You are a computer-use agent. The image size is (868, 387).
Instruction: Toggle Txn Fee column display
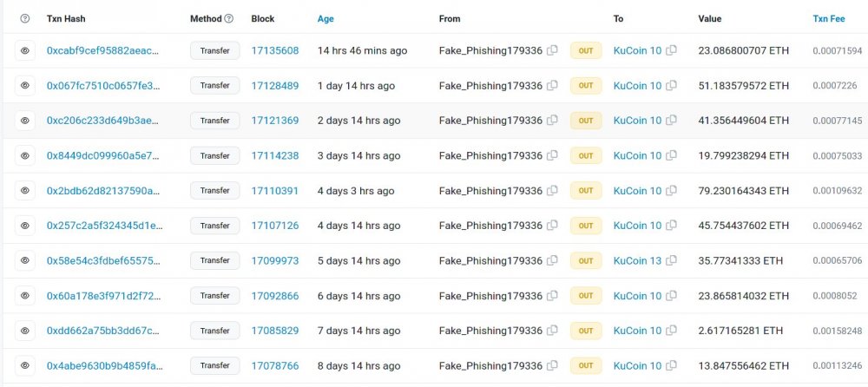[829, 18]
